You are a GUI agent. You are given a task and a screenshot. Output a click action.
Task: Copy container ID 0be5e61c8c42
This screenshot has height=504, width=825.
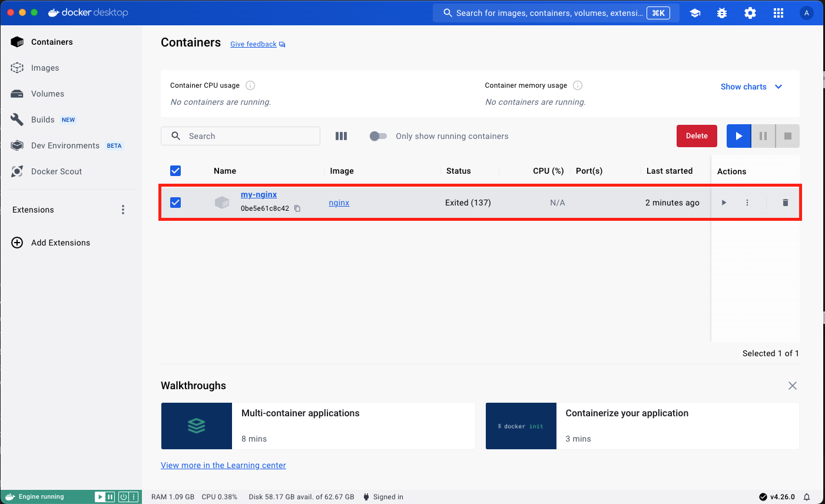point(297,208)
